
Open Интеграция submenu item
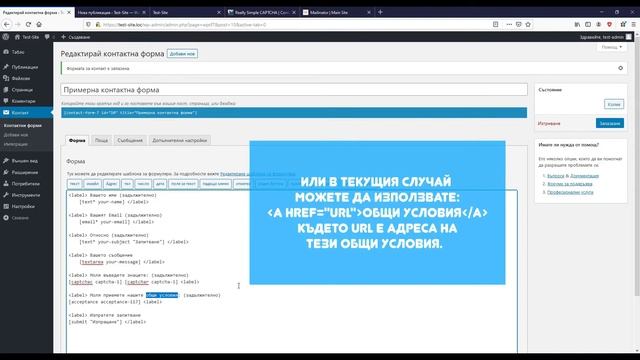click(x=16, y=144)
